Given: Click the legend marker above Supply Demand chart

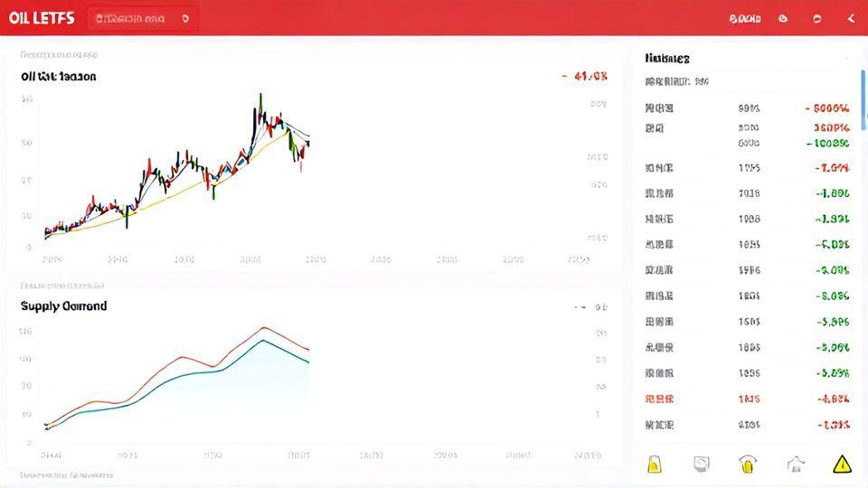Looking at the screenshot, I should tap(580, 307).
